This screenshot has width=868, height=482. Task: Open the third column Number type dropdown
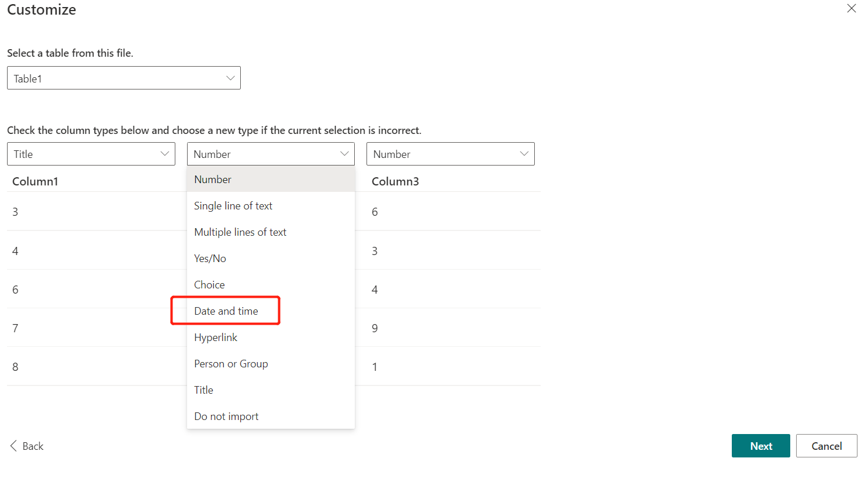pos(451,154)
